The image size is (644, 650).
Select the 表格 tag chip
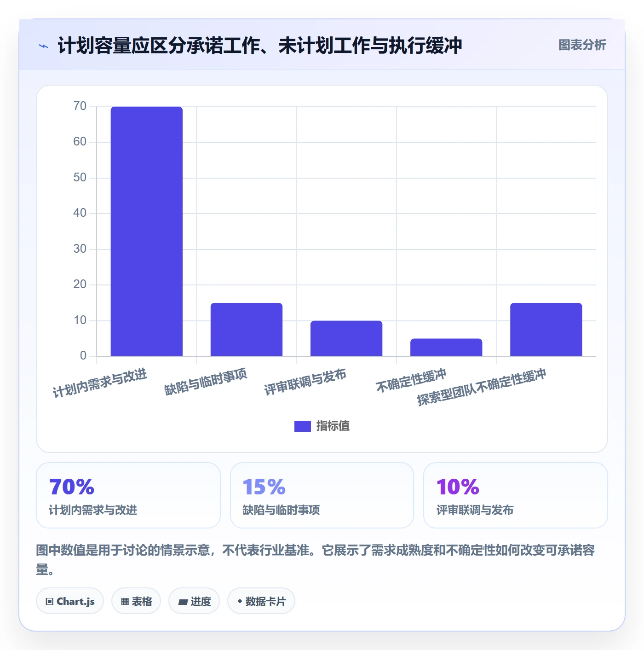pos(136,601)
